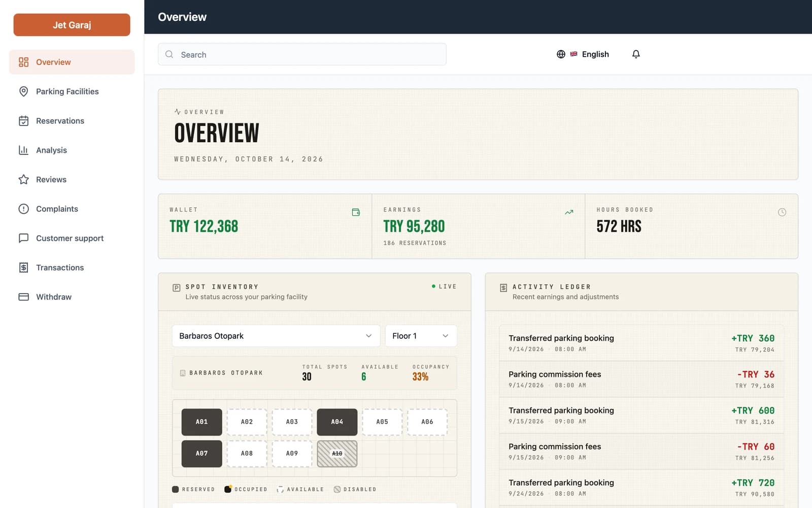Click the Analysis bar chart icon
Image resolution: width=812 pixels, height=508 pixels.
coord(23,150)
